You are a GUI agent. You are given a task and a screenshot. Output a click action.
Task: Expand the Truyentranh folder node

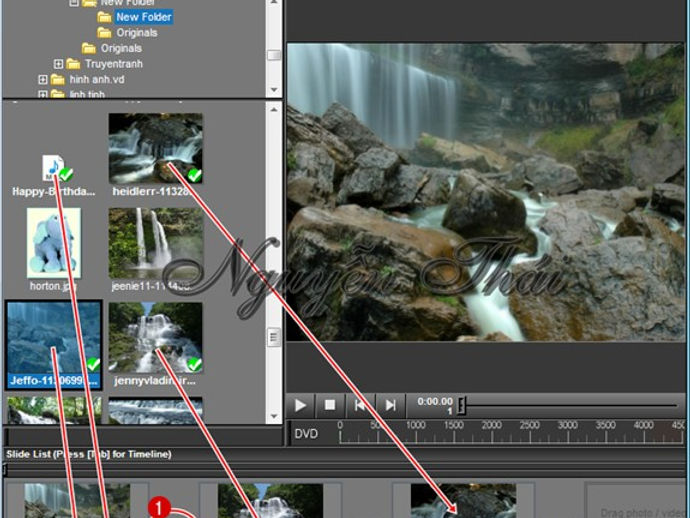58,64
